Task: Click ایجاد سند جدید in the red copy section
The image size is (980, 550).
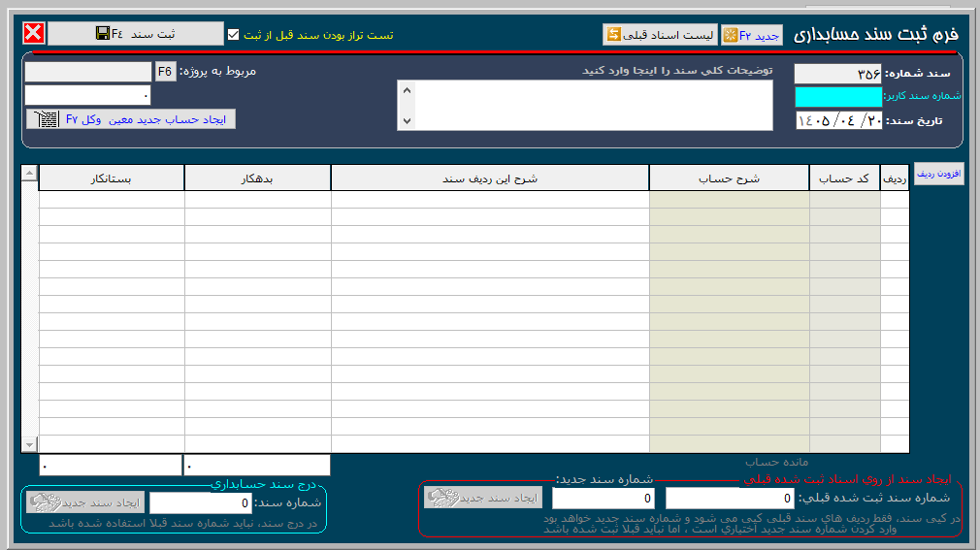Action: tap(483, 498)
